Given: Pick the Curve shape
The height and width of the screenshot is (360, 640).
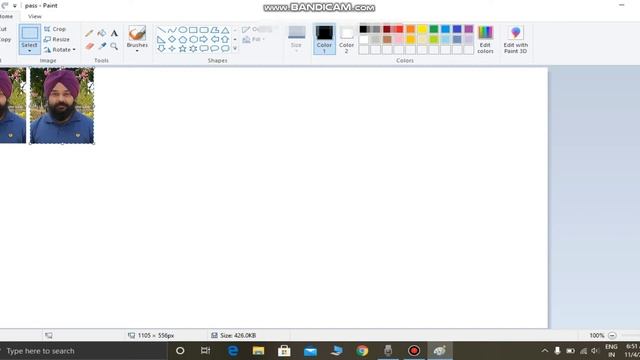Looking at the screenshot, I should 172,30.
